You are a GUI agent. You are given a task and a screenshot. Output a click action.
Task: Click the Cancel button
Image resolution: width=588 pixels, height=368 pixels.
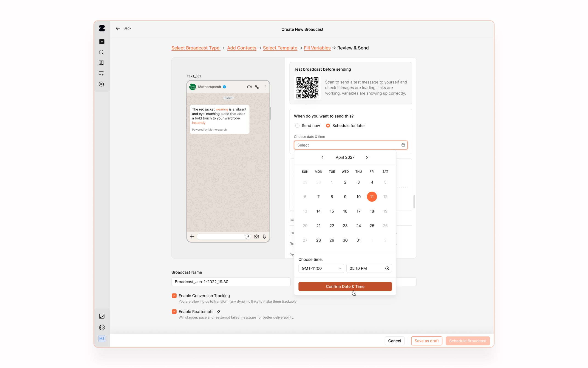pyautogui.click(x=394, y=341)
